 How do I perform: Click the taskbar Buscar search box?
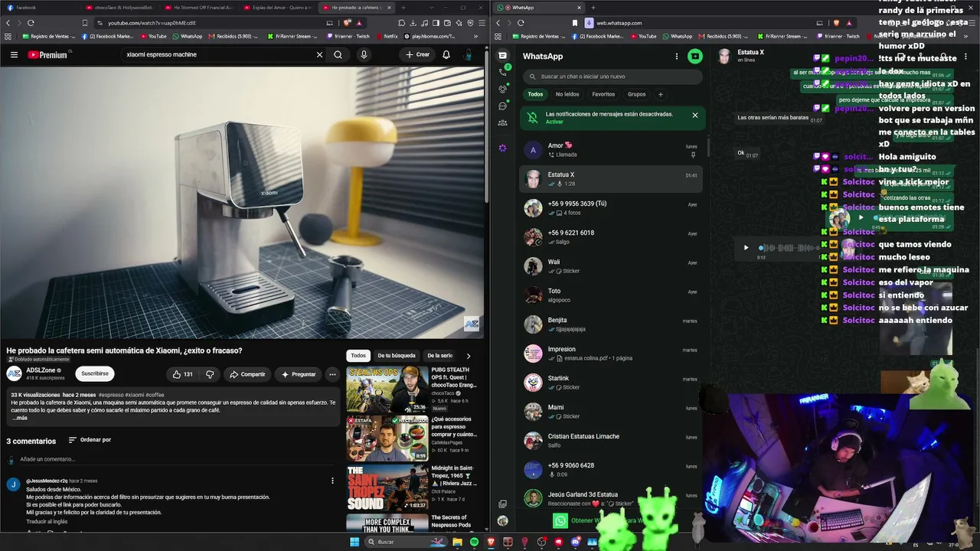[406, 542]
